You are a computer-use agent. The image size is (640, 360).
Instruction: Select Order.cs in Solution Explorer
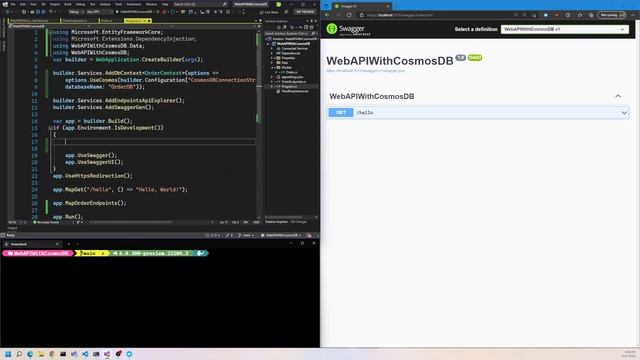point(291,72)
